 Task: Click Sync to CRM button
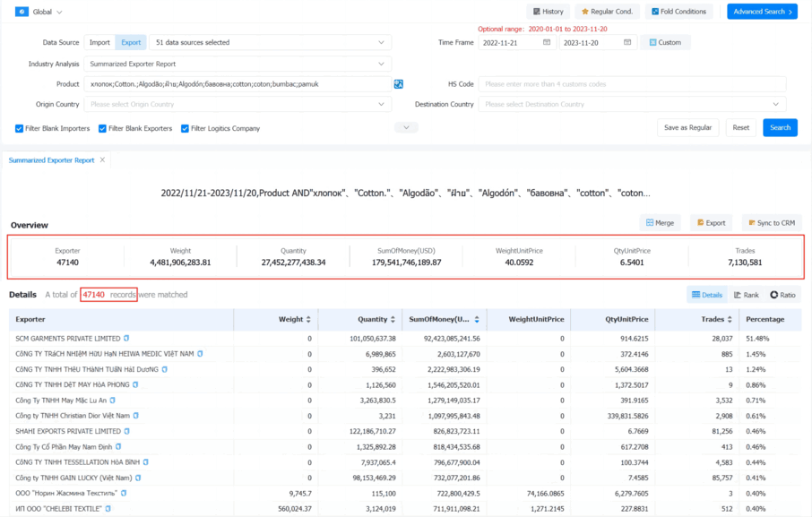pyautogui.click(x=772, y=222)
